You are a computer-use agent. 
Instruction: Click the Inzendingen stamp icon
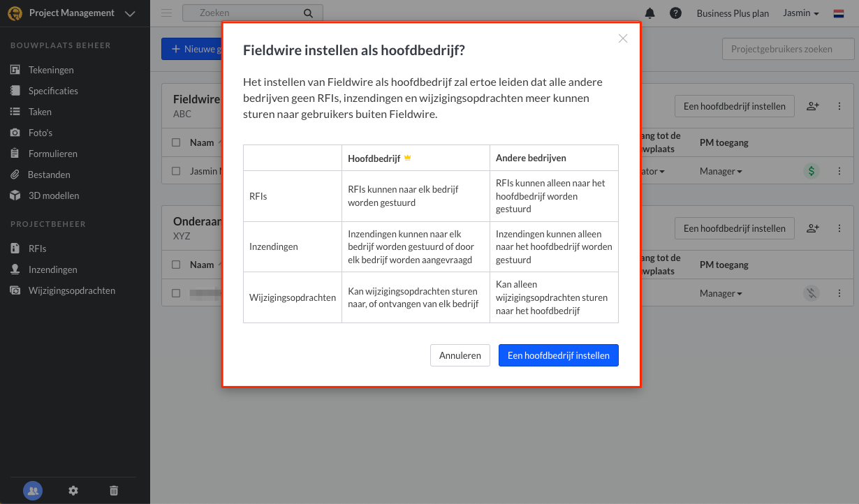pos(15,269)
